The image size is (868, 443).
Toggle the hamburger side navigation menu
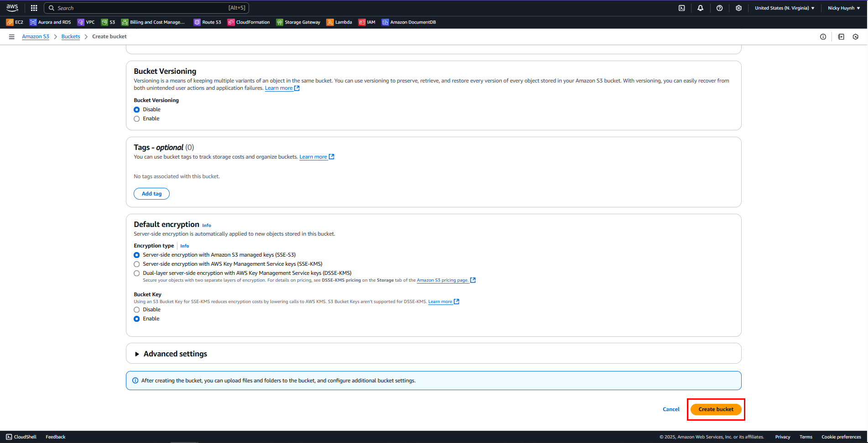(x=12, y=37)
